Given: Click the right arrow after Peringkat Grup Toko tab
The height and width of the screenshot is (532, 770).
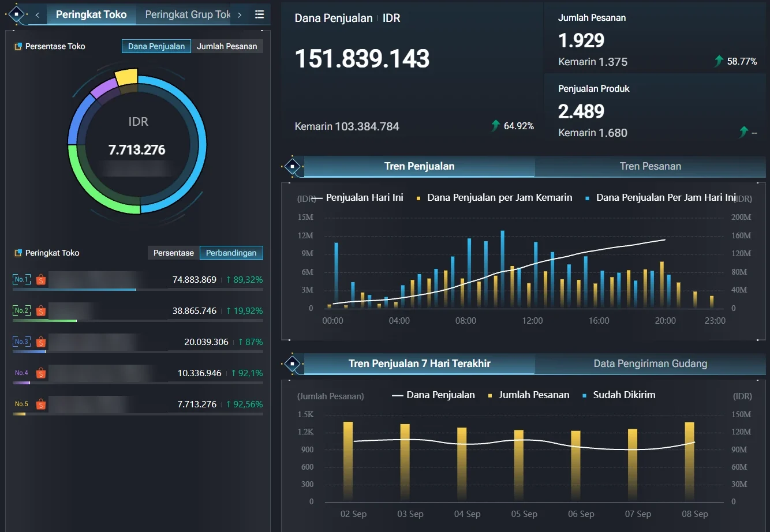Looking at the screenshot, I should tap(240, 15).
